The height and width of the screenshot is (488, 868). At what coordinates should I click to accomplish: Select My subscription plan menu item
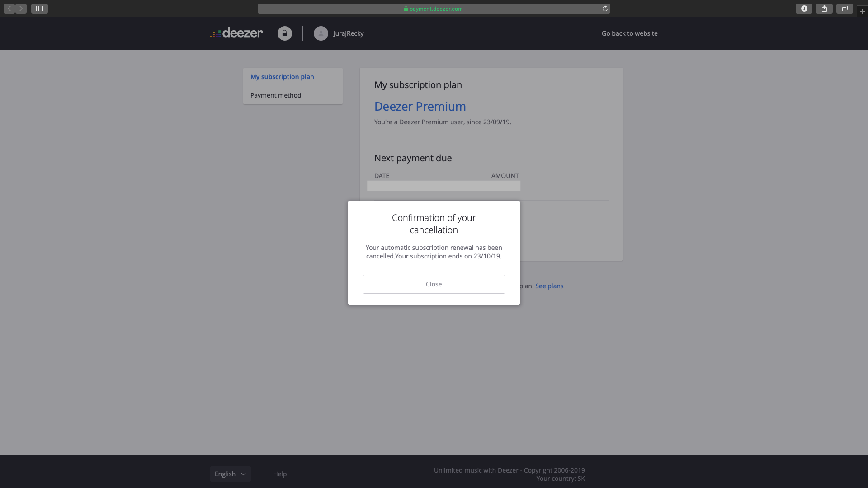(293, 77)
